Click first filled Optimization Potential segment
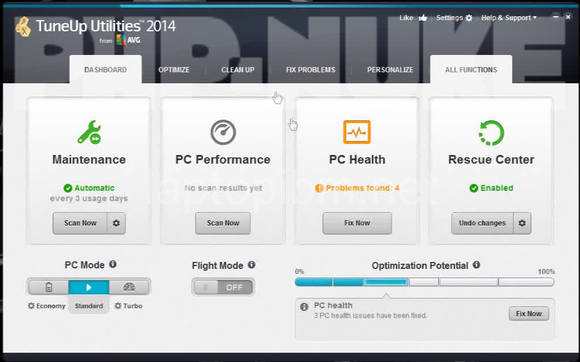Viewport: 580px width, 362px height. (x=314, y=282)
